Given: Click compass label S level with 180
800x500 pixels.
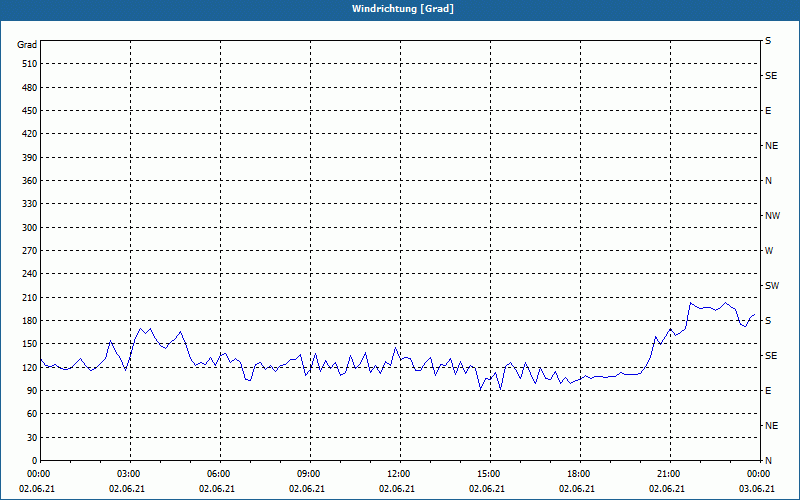Looking at the screenshot, I should (x=768, y=321).
